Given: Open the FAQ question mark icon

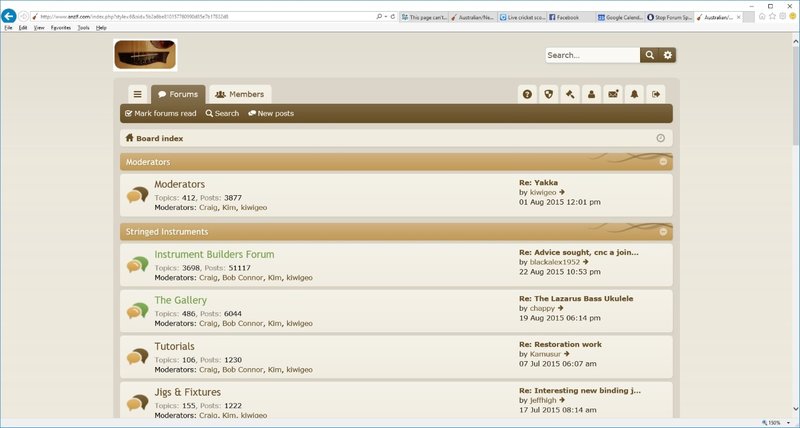Looking at the screenshot, I should (x=527, y=94).
